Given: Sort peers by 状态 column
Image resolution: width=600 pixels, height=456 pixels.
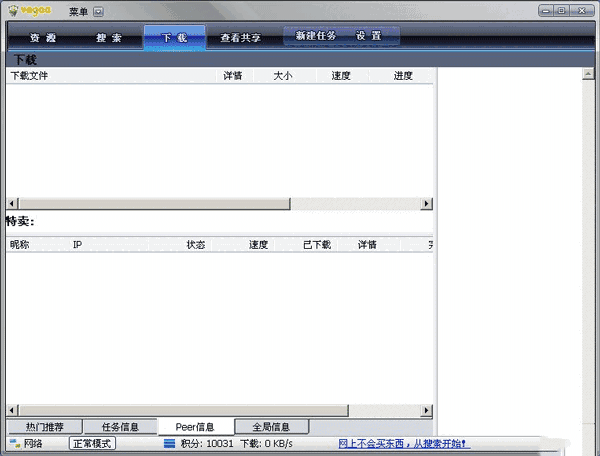Looking at the screenshot, I should 180,244.
